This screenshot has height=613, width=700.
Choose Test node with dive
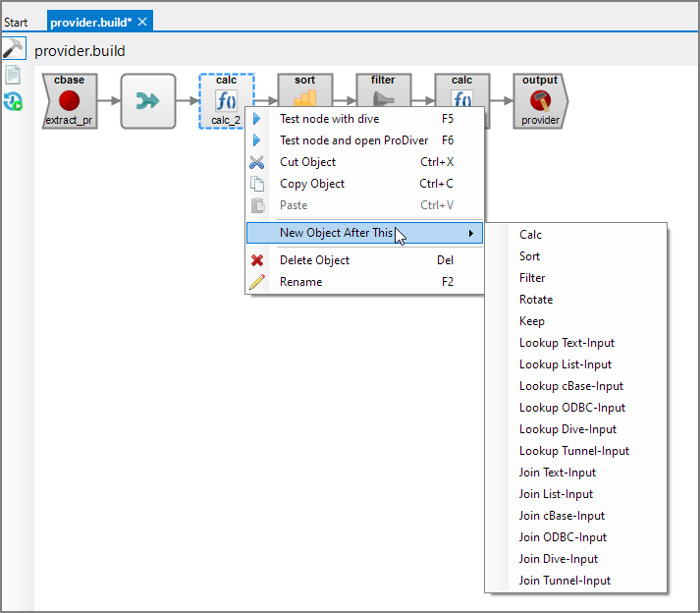(x=329, y=119)
